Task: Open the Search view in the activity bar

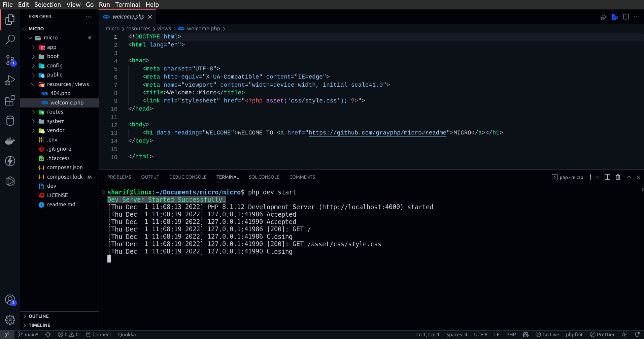Action: pyautogui.click(x=10, y=40)
